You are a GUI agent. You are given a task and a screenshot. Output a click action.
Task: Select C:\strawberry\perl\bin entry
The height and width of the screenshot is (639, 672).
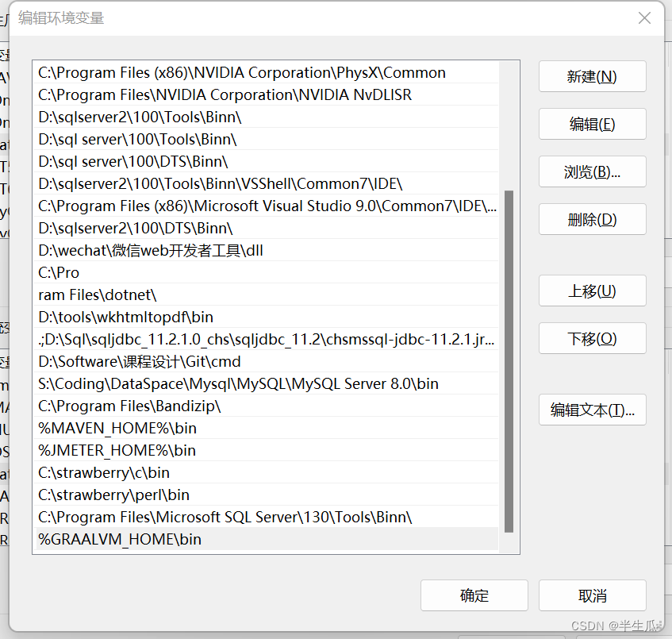pos(266,496)
